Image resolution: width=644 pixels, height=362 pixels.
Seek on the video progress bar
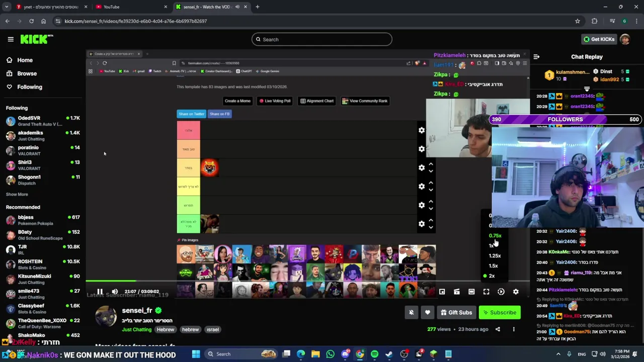pos(307,281)
